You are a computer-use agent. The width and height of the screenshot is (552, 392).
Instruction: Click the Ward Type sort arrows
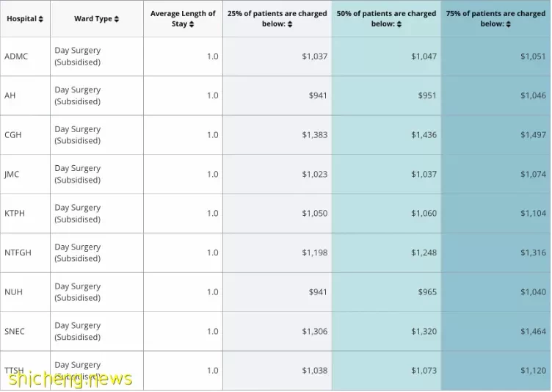coord(117,19)
